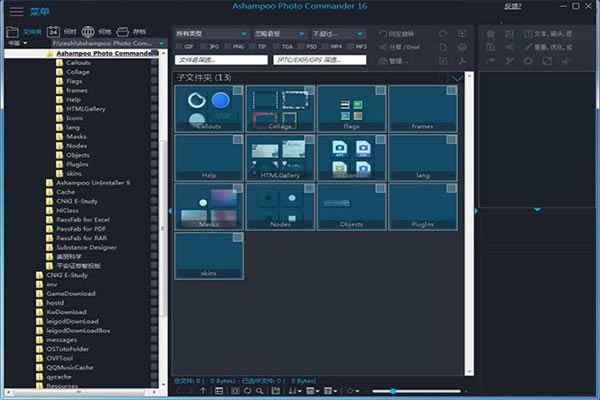Image resolution: width=600 pixels, height=400 pixels.
Task: Open the skins folder thumbnail
Action: coord(209,256)
